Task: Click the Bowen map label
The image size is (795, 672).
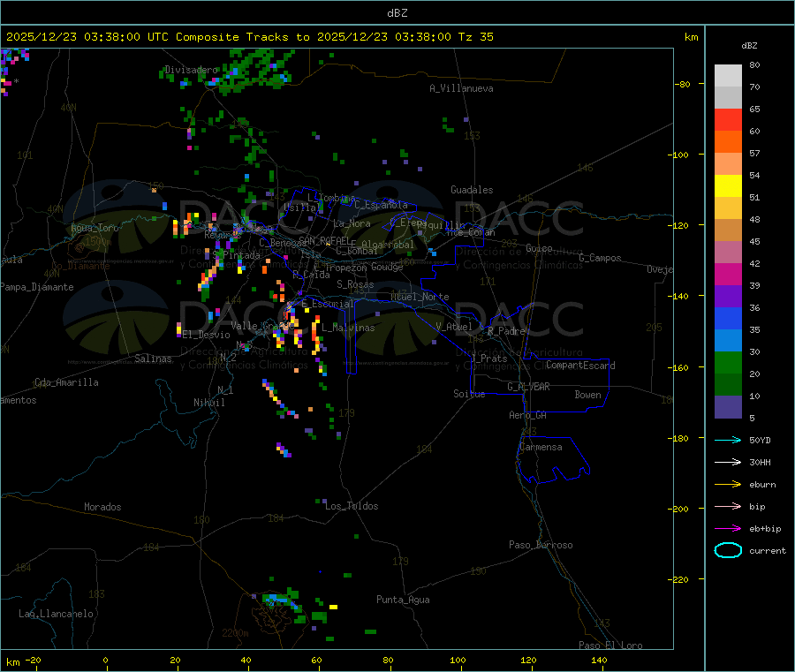Action: click(588, 395)
